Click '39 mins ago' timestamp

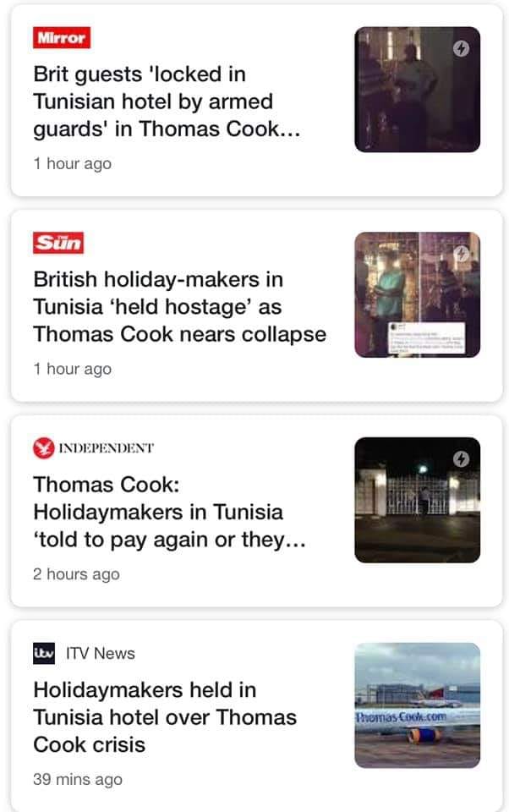(77, 779)
